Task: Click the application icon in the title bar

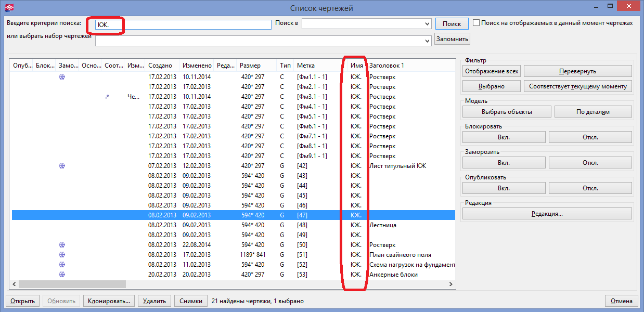Action: tap(8, 8)
